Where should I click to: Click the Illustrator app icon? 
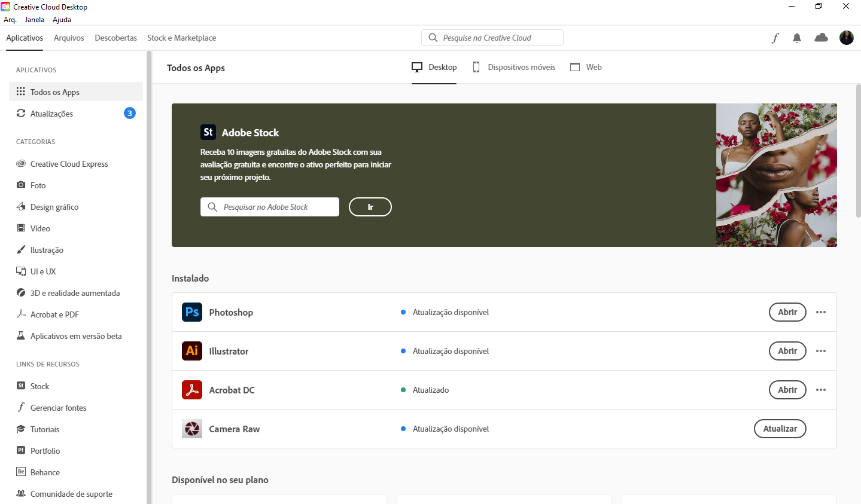pyautogui.click(x=192, y=351)
